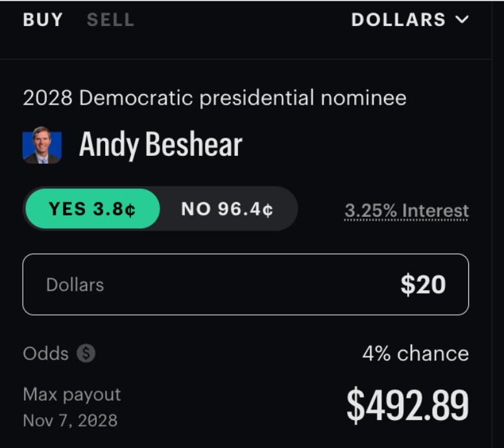Open the 3.25% Interest link
This screenshot has height=448, width=504.
(407, 211)
